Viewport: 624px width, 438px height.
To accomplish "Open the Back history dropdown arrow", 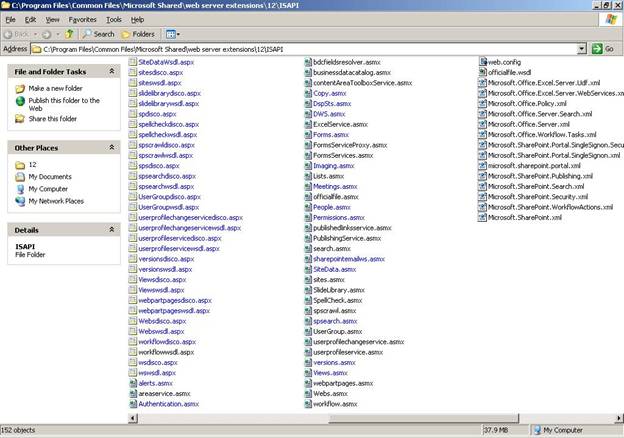I will (35, 35).
